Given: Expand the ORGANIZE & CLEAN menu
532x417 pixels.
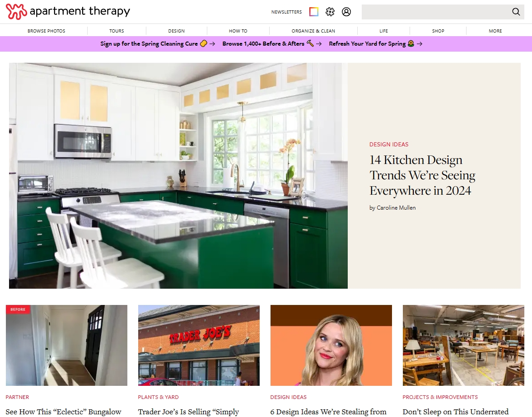Looking at the screenshot, I should pyautogui.click(x=313, y=31).
